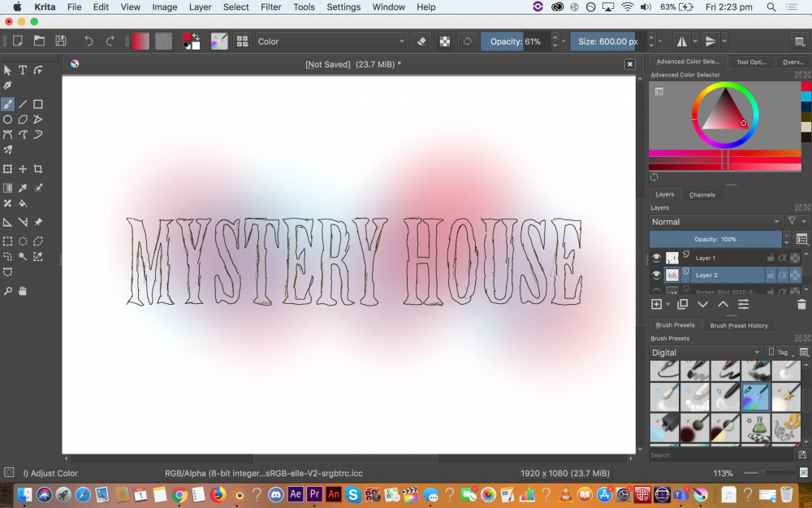Toggle alpha inheritance on Layer 2
812x508 pixels.
(x=783, y=275)
